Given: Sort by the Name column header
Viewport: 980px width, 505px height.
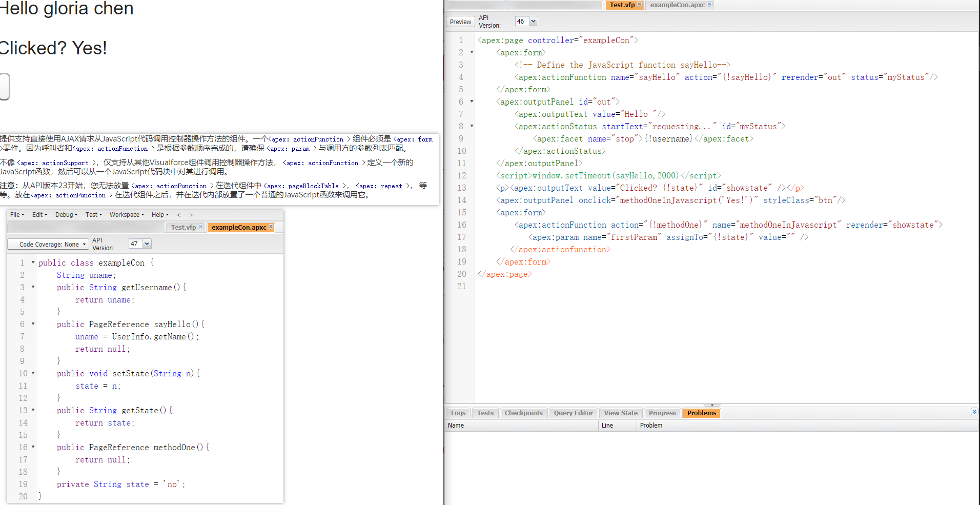Looking at the screenshot, I should (x=522, y=426).
